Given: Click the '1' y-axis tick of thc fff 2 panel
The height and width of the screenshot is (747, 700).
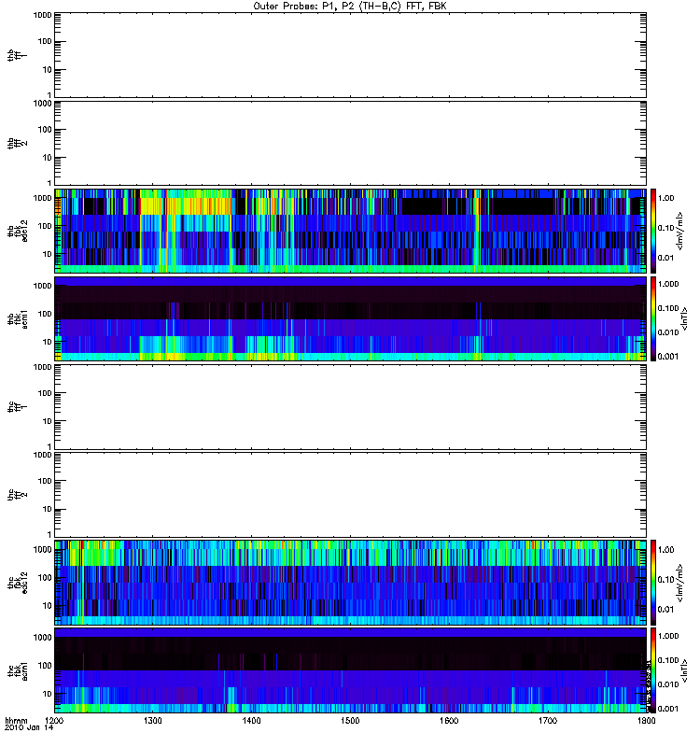Looking at the screenshot, I should (49, 534).
